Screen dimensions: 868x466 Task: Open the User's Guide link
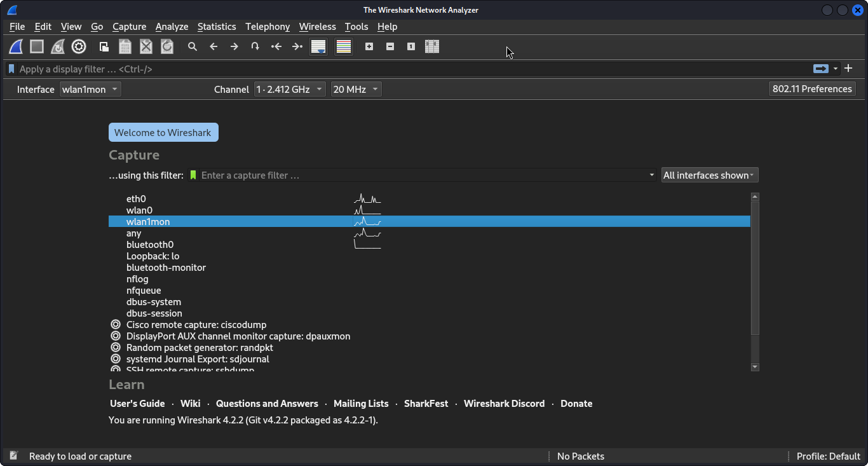(x=137, y=404)
